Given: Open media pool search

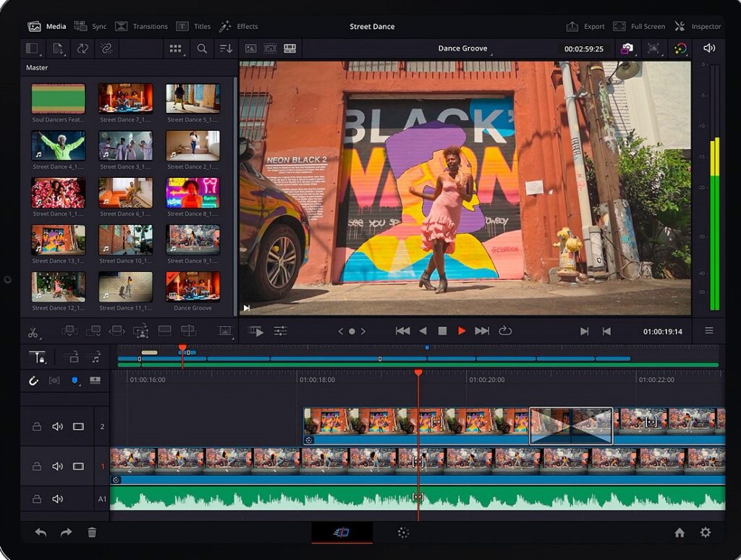Looking at the screenshot, I should (202, 48).
